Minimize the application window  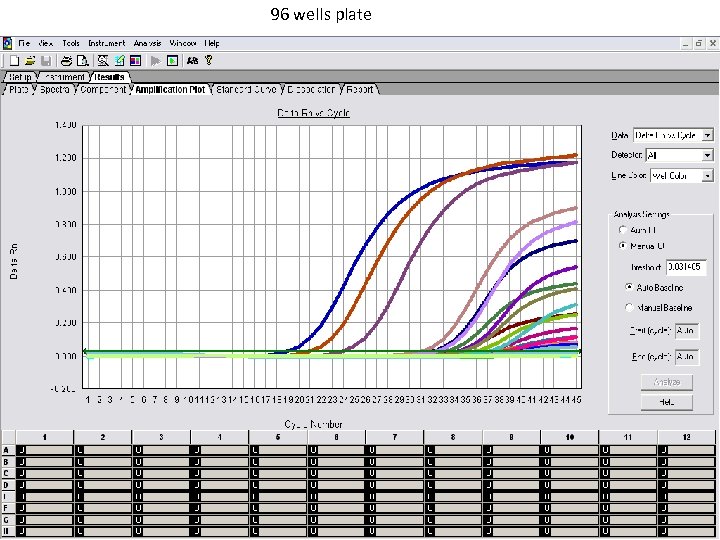point(686,44)
